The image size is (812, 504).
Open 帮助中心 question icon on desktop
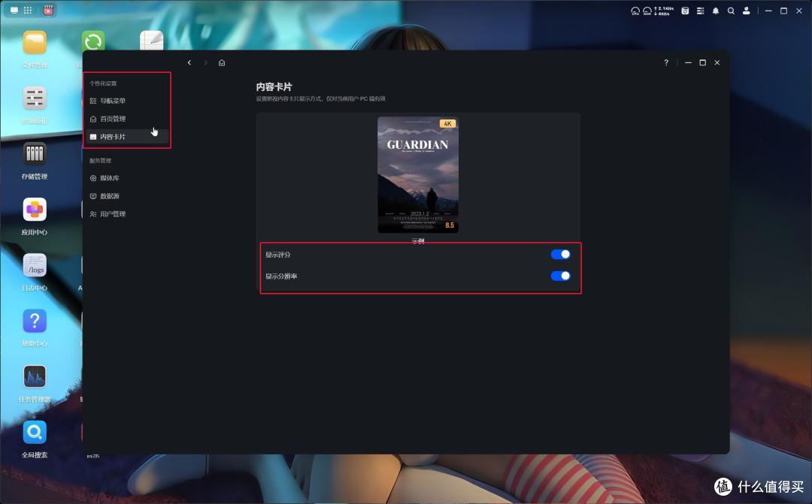[x=35, y=321]
